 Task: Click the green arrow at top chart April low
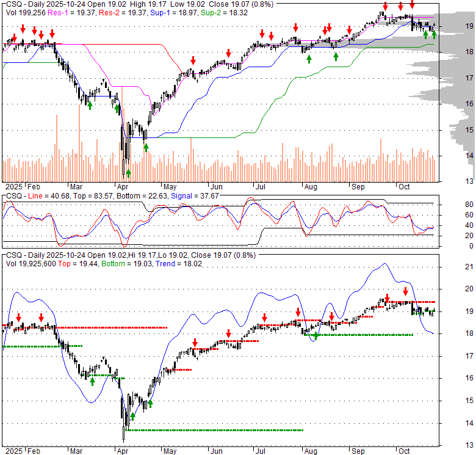tap(128, 173)
